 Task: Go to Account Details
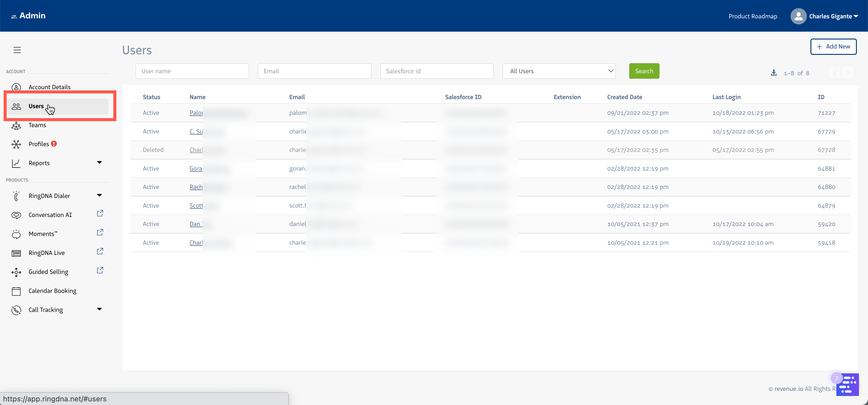coord(49,87)
